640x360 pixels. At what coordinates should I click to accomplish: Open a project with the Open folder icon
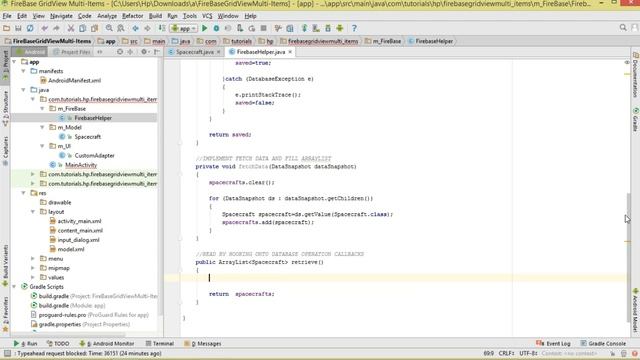click(x=6, y=28)
